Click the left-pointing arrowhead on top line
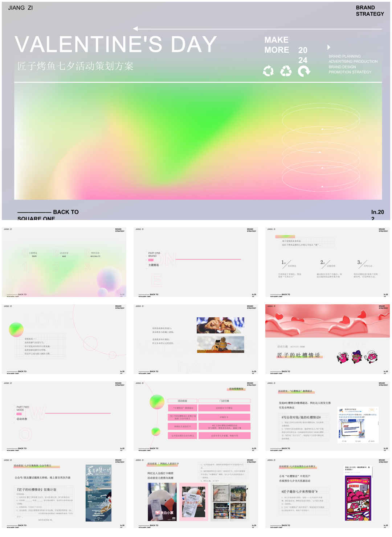 (135, 29)
